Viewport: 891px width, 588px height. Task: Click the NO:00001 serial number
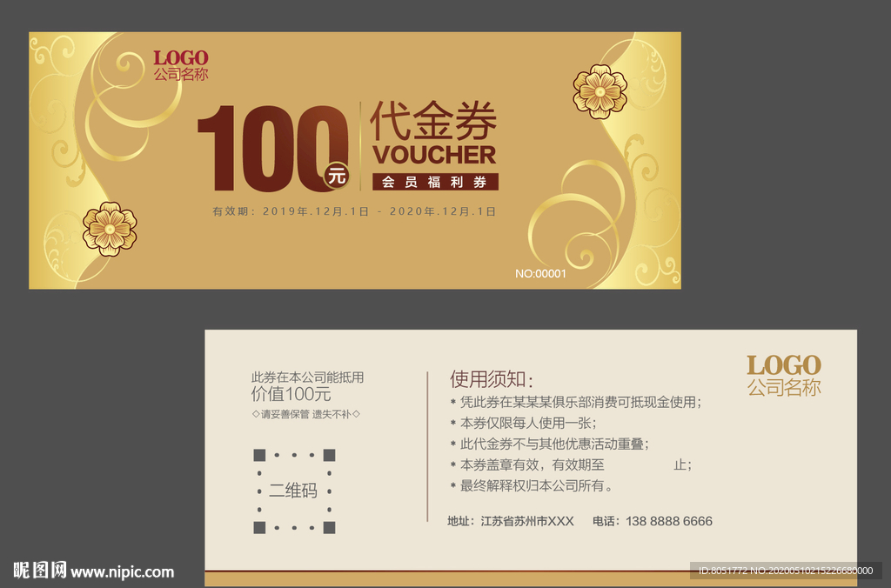540,274
